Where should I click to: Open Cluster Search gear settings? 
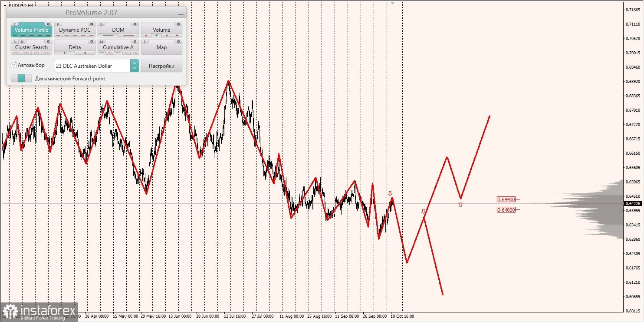click(48, 41)
